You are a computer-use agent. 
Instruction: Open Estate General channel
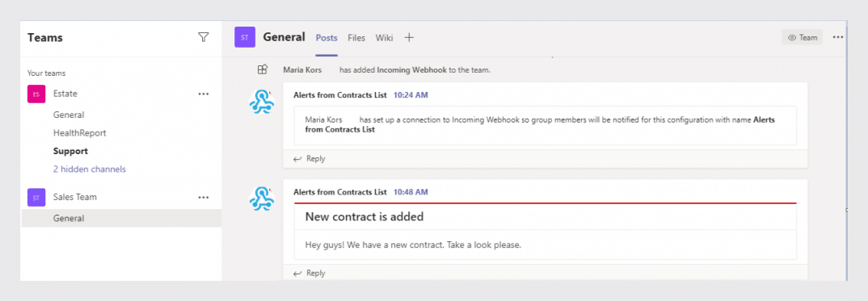[x=69, y=115]
